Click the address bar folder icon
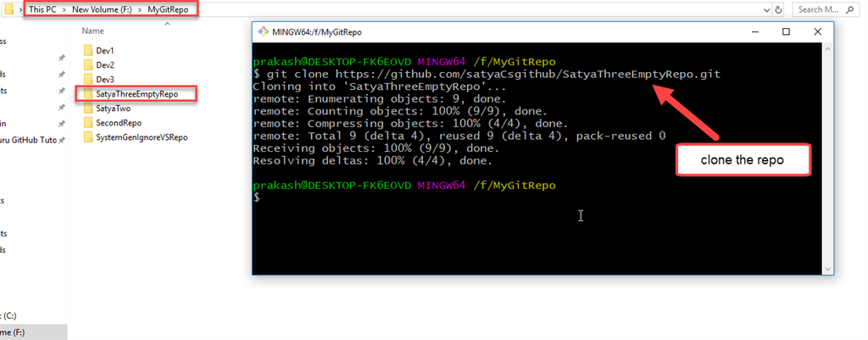Viewport: 868px width, 340px height. pyautogui.click(x=8, y=9)
